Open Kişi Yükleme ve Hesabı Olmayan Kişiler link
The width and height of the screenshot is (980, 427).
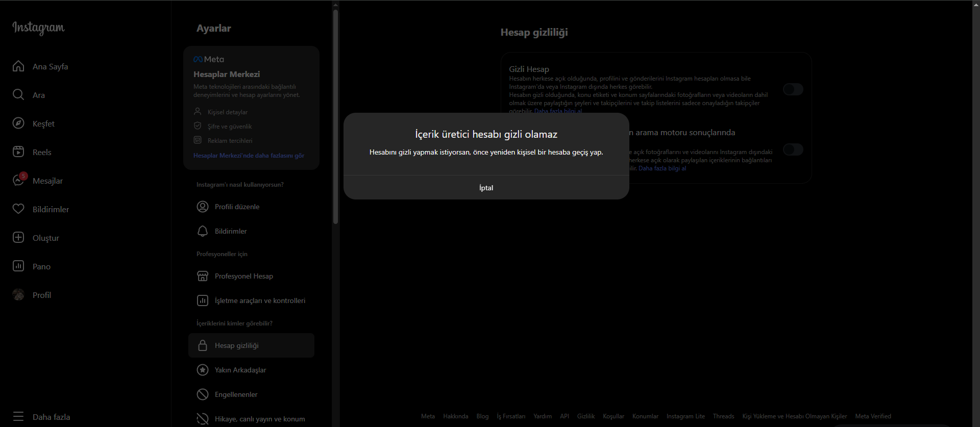click(794, 416)
